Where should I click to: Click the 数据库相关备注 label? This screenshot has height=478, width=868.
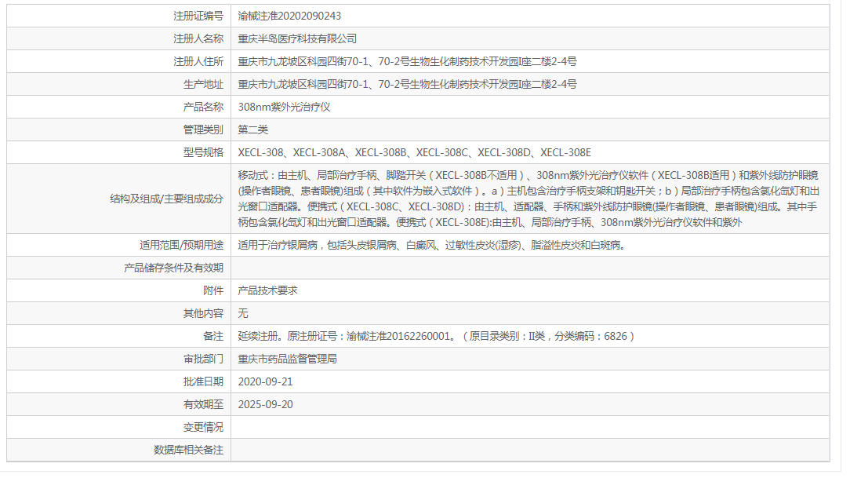[x=188, y=450]
